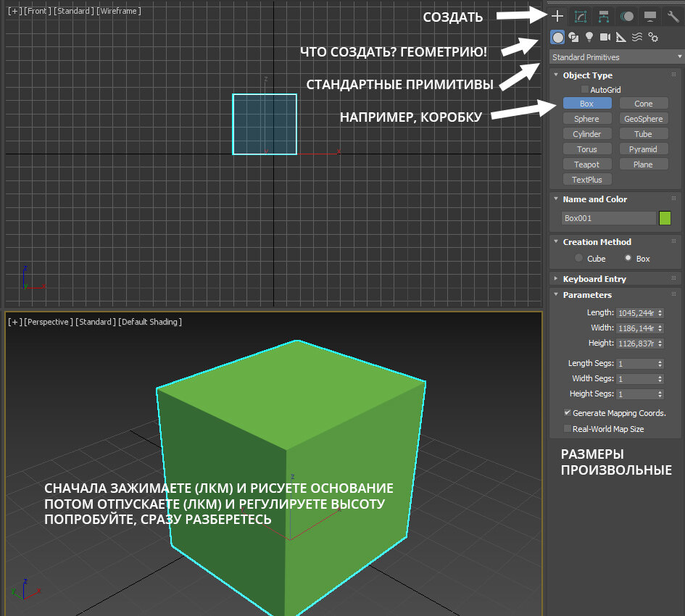Image resolution: width=685 pixels, height=616 pixels.
Task: Select the Cylinder primitive button
Action: click(x=587, y=134)
